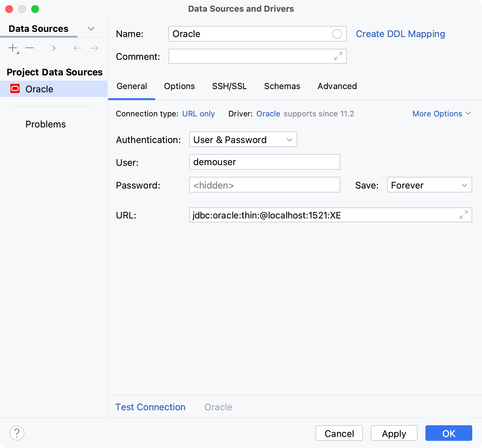This screenshot has width=482, height=448.
Task: Click the circle icon beside Name field
Action: 337,34
